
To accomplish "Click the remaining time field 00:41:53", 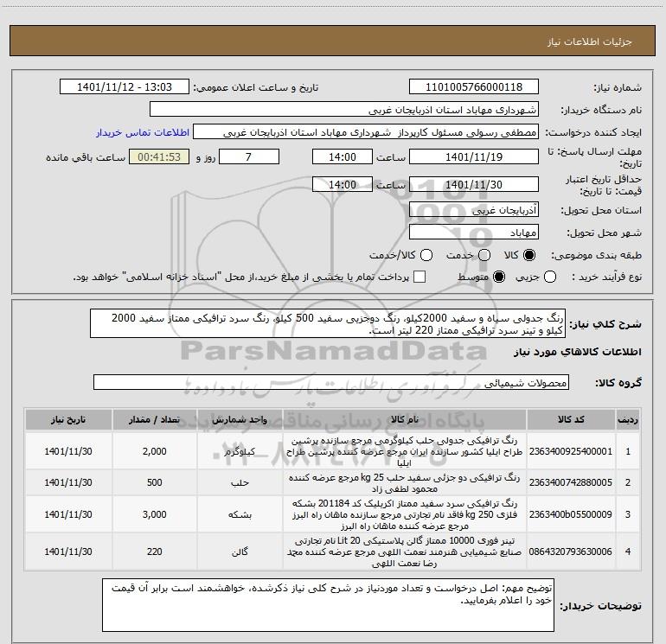I will pyautogui.click(x=159, y=156).
